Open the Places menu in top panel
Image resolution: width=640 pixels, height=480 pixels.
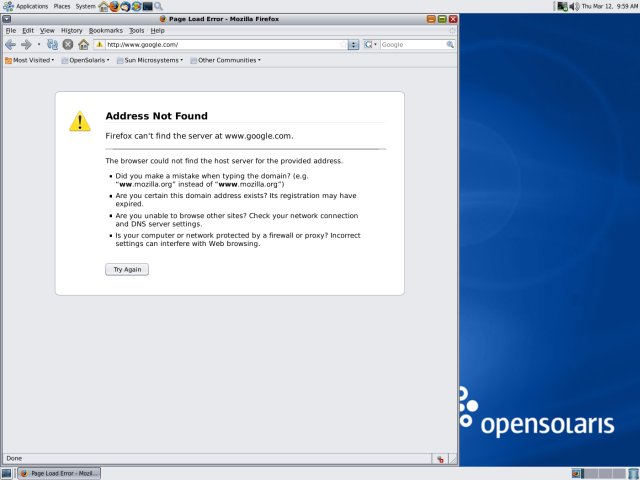pyautogui.click(x=62, y=7)
